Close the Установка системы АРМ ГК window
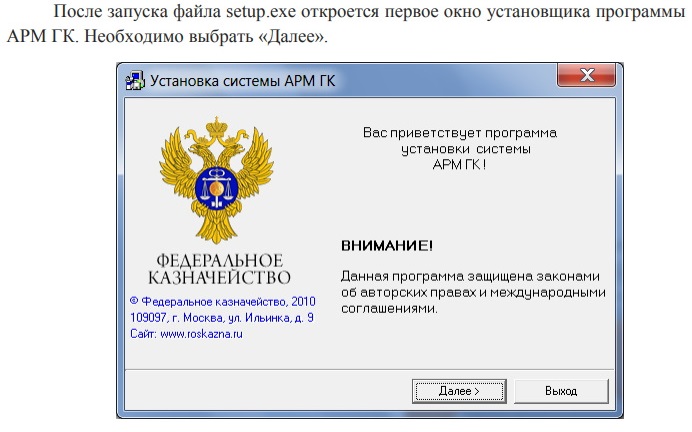Screen dimensions: 692x432 [587, 75]
